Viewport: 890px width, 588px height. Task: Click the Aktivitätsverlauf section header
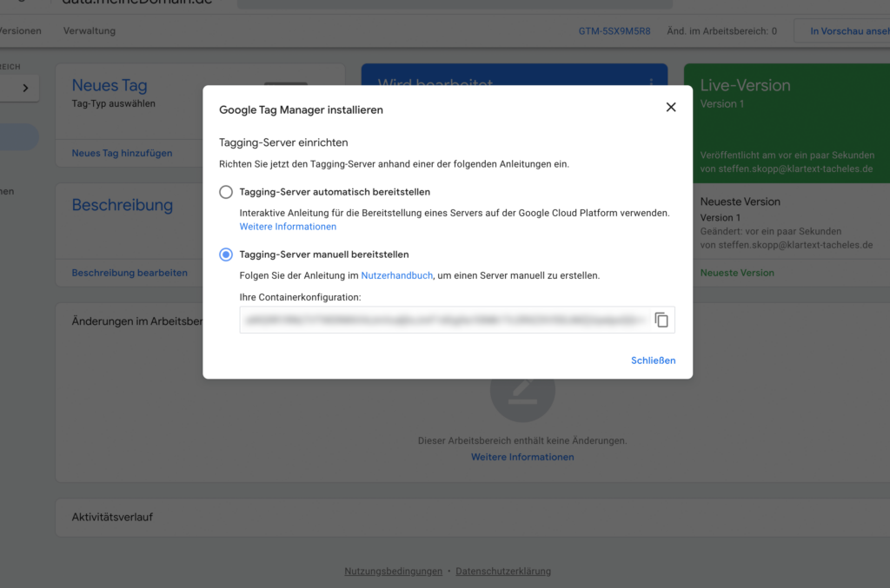click(112, 517)
